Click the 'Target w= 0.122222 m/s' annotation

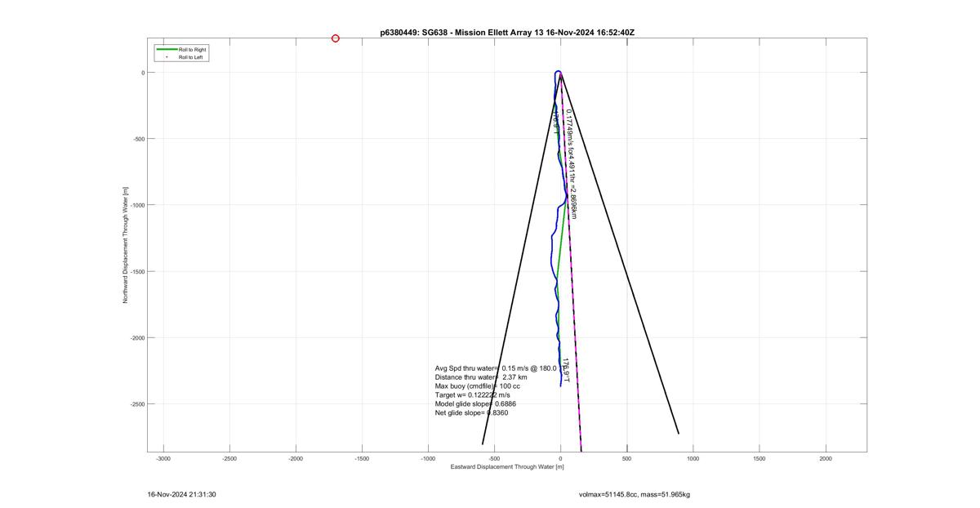coord(473,395)
